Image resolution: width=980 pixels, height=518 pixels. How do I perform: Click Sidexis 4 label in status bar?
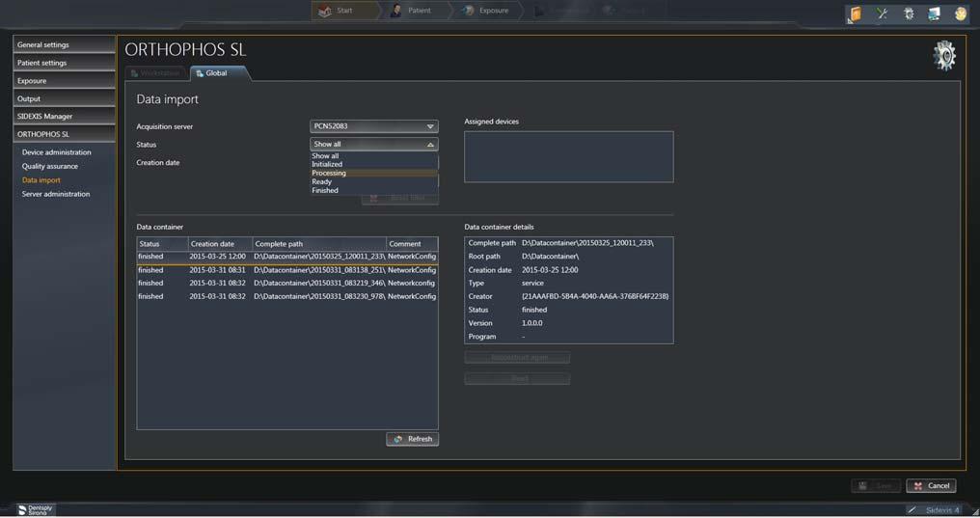(x=941, y=510)
